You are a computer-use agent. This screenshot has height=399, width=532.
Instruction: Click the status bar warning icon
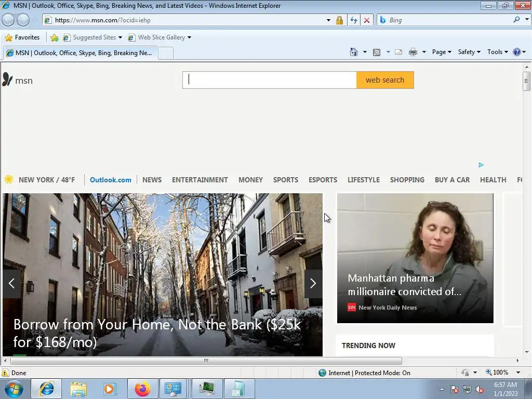5,373
